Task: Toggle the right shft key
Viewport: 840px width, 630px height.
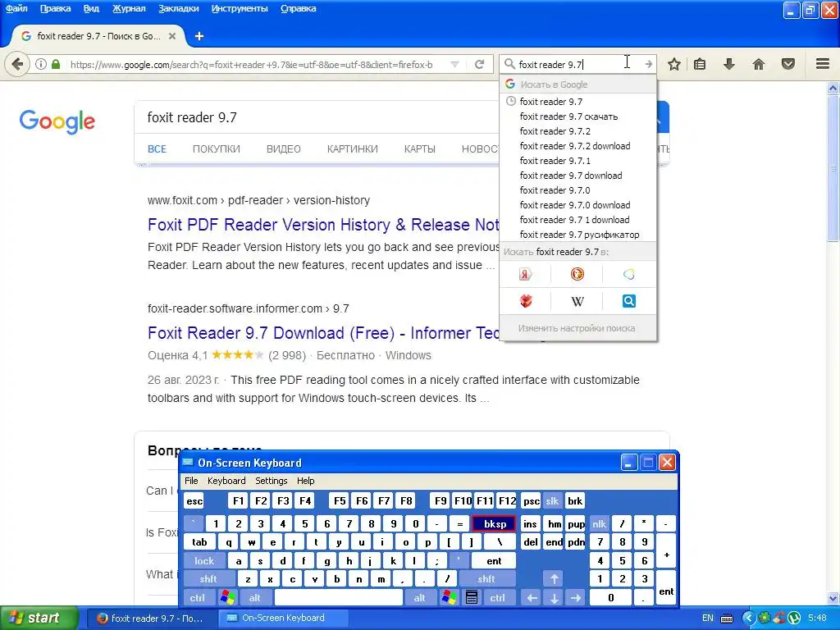Action: [x=486, y=579]
